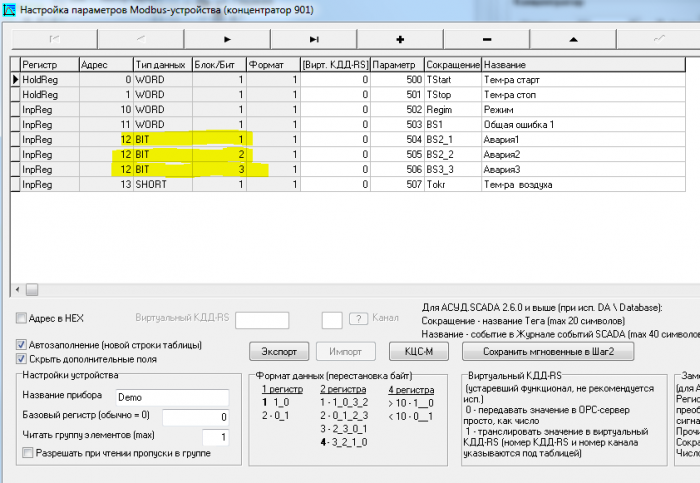
Task: Click Читать группу элементов field
Action: pyautogui.click(x=216, y=437)
